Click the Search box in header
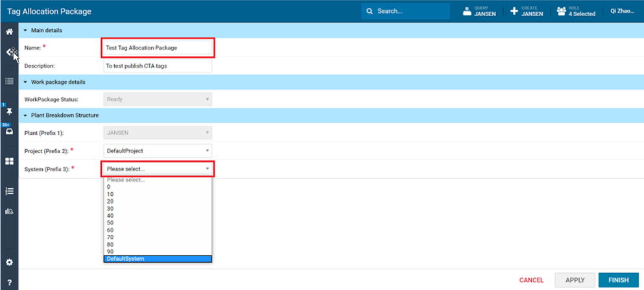This screenshot has height=290, width=644. [406, 11]
